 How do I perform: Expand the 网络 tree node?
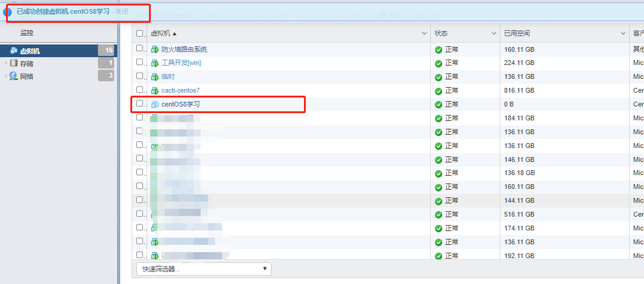(x=6, y=76)
